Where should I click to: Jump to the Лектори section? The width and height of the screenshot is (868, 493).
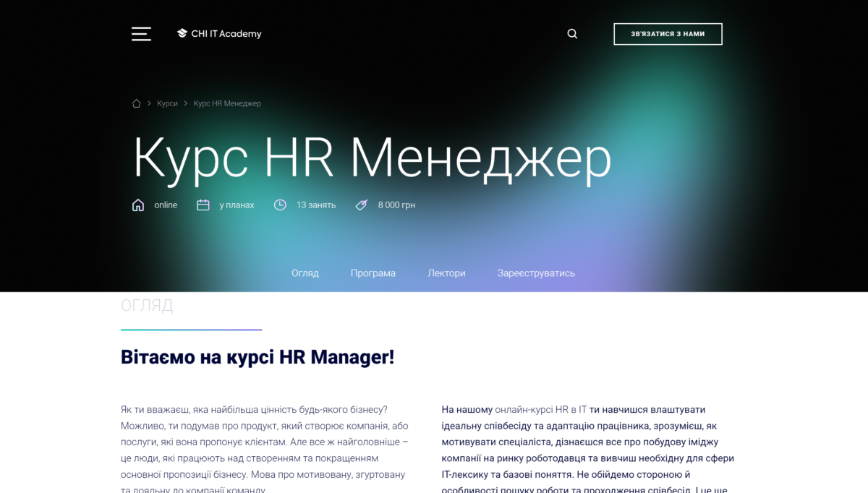click(446, 273)
